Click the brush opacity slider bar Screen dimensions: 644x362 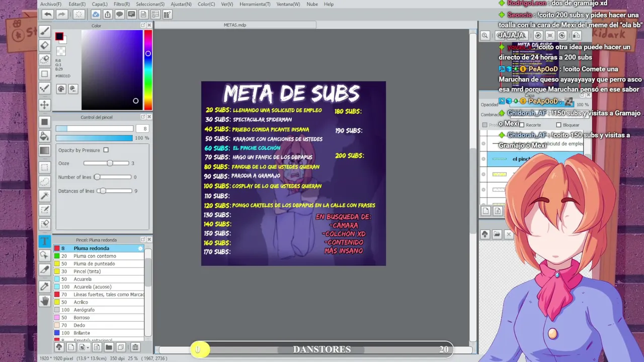pos(95,138)
